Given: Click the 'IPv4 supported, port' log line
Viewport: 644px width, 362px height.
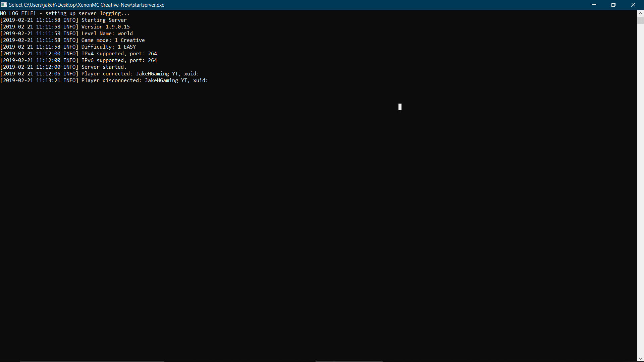Looking at the screenshot, I should [119, 54].
